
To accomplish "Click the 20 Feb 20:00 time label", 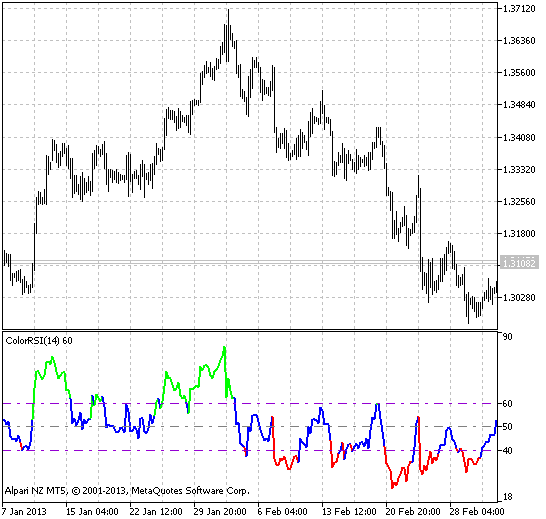I will [x=413, y=512].
